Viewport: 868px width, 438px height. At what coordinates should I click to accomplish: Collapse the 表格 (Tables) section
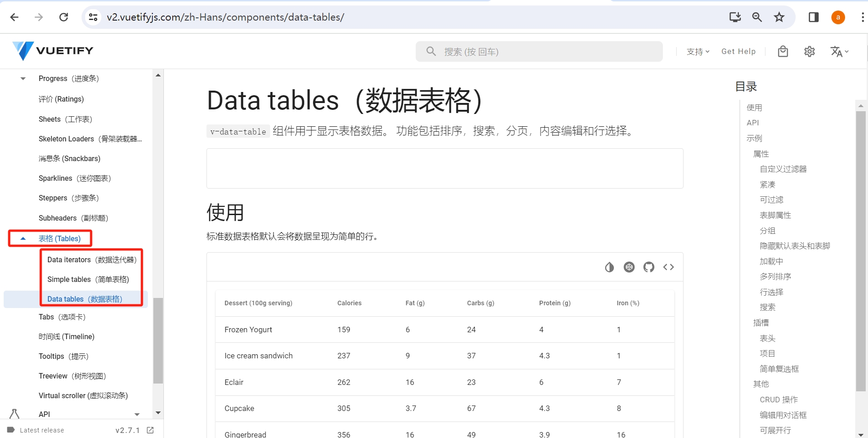pos(60,238)
